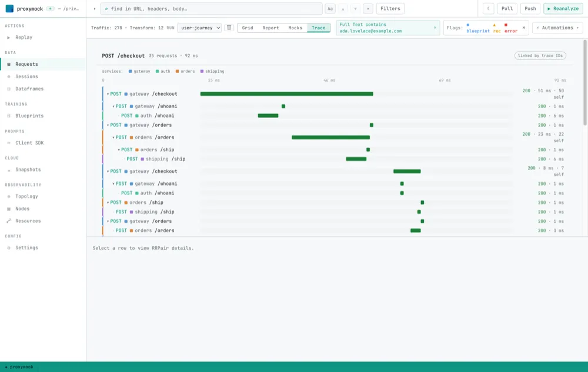Click the Nodes sidebar icon
The height and width of the screenshot is (372, 588).
pyautogui.click(x=9, y=209)
